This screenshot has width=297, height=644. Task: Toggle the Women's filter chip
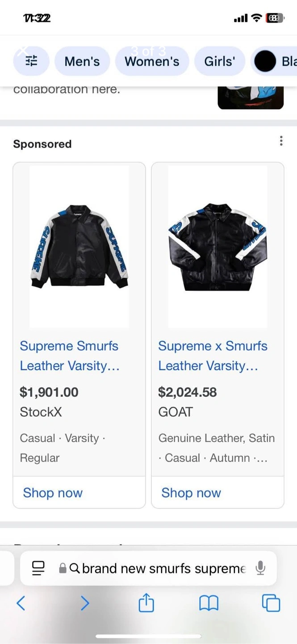coord(152,61)
